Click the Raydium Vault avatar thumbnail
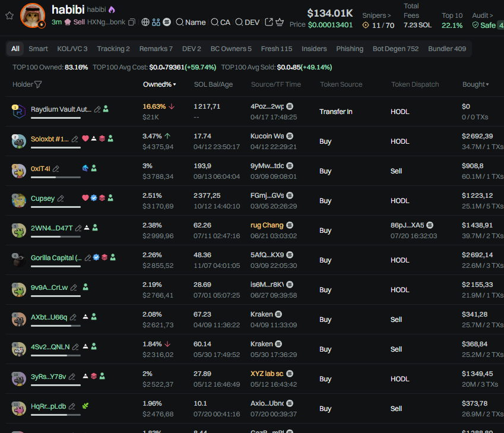504x433 pixels. tap(18, 112)
